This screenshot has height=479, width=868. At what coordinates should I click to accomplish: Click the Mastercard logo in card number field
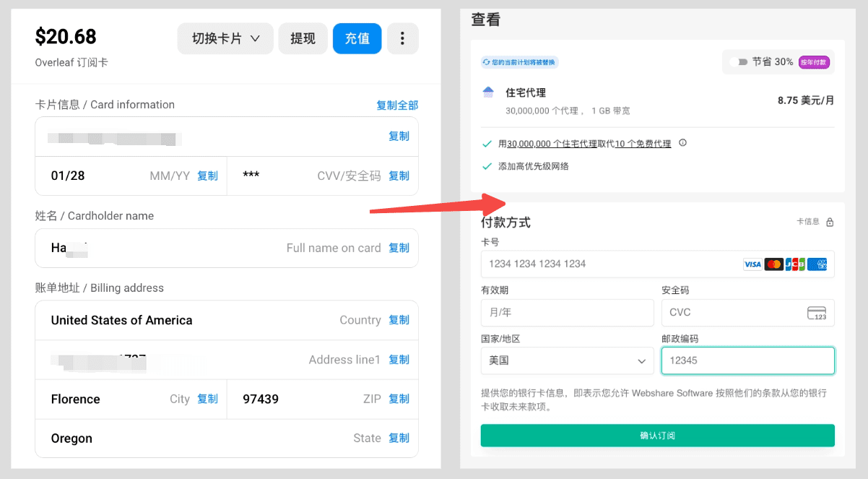[x=774, y=264]
